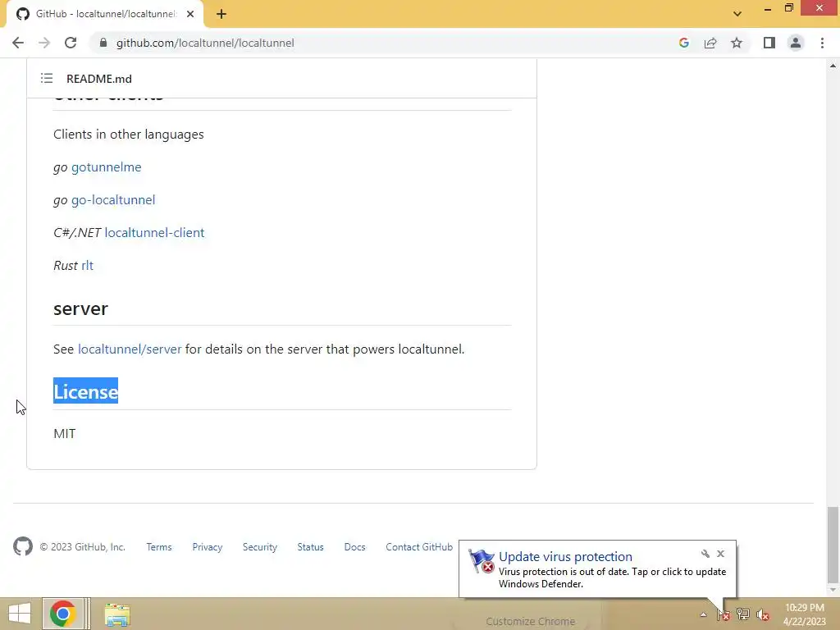Close the virus protection notification
Viewport: 840px width, 630px height.
point(720,554)
